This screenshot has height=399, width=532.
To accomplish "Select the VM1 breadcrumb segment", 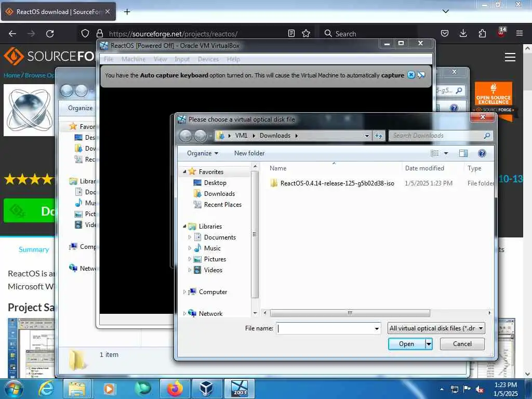I will [x=241, y=136].
